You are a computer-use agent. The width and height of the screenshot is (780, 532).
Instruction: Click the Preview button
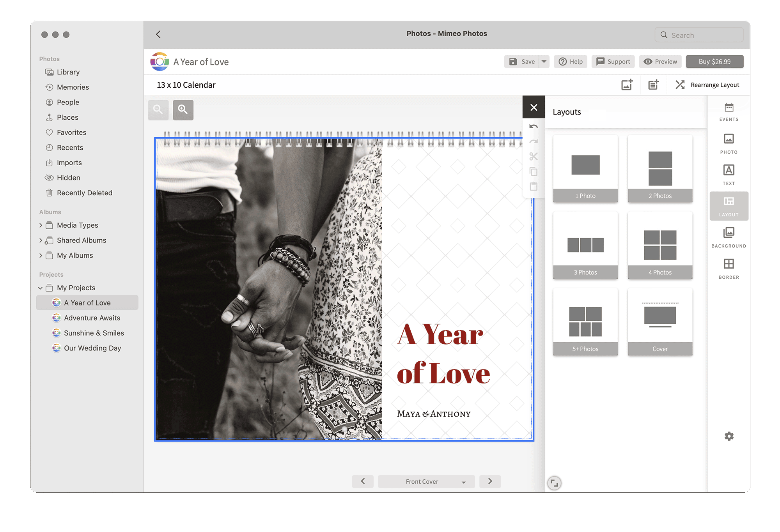[x=660, y=60]
